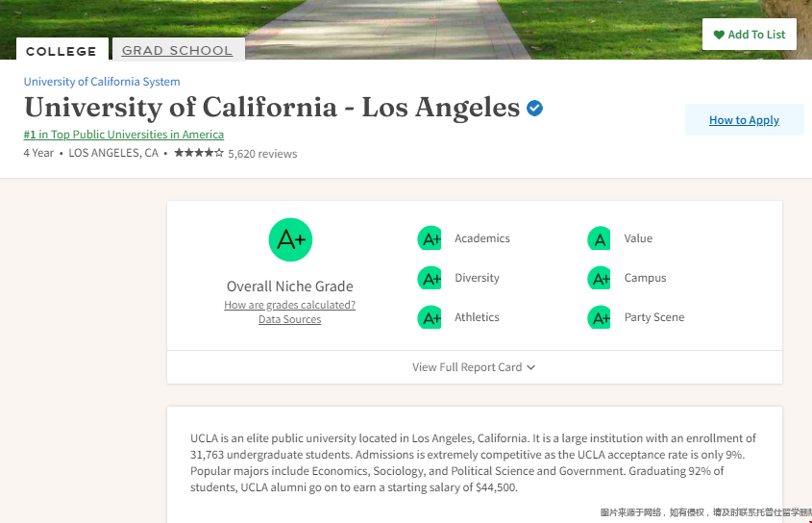Click the Campus A+ grade icon

[x=599, y=278]
